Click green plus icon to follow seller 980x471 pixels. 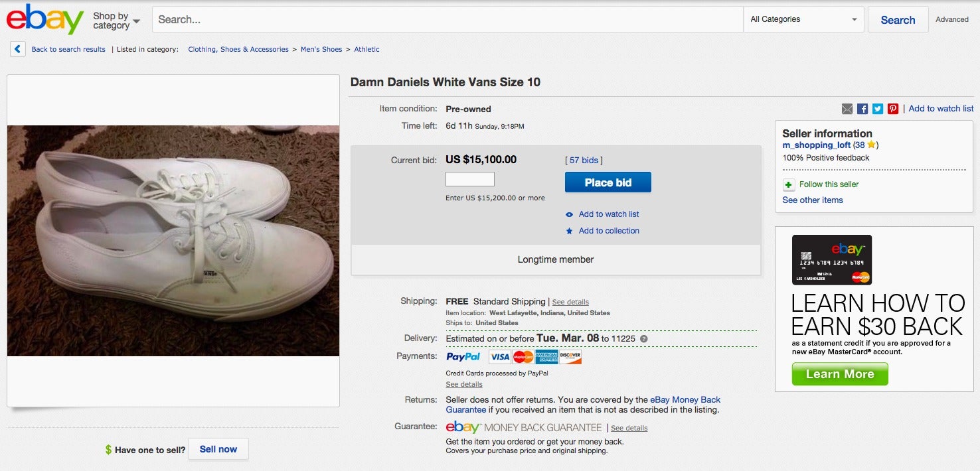(789, 184)
